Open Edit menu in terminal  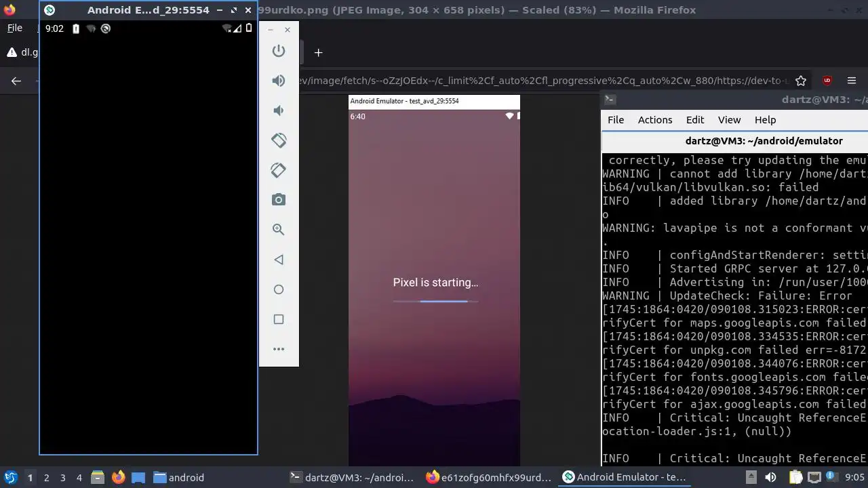[x=695, y=120]
